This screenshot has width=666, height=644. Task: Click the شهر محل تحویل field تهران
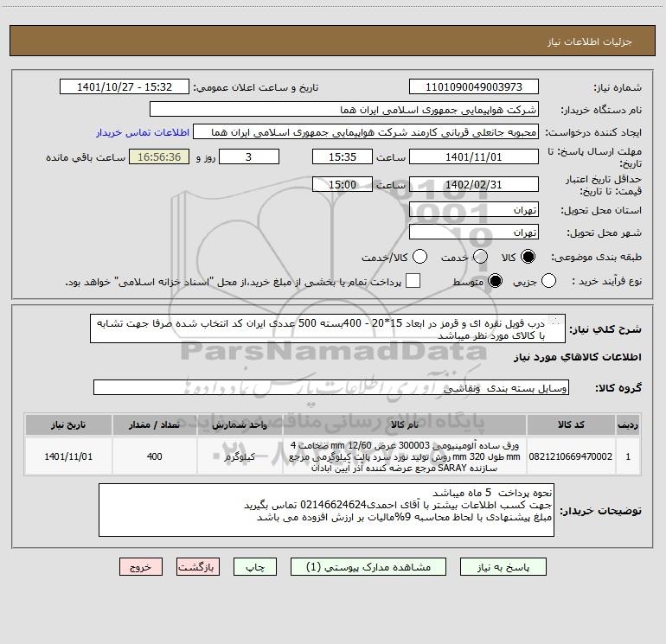pos(474,233)
